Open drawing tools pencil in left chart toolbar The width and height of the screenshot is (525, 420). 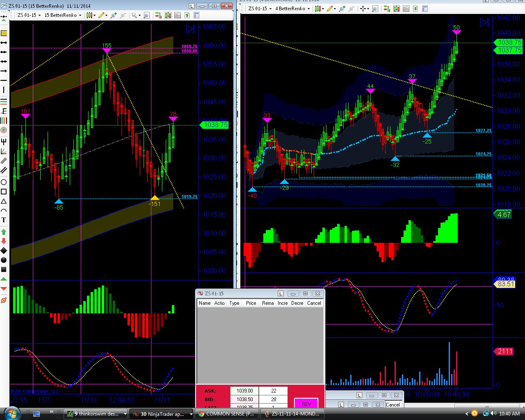(101, 15)
